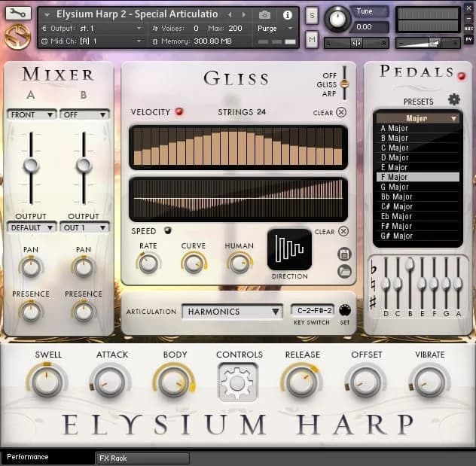Open the Default output dropdown for A
This screenshot has width=476, height=466.
click(x=32, y=227)
